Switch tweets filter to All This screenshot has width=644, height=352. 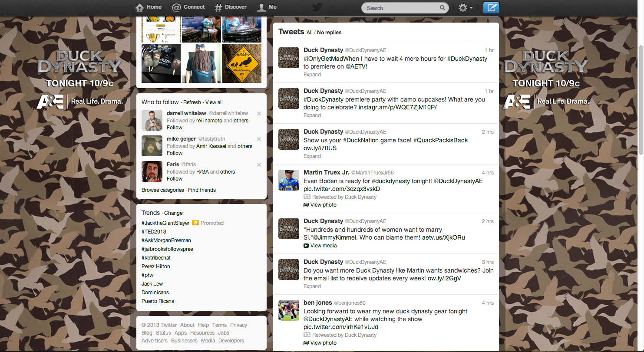(x=309, y=33)
